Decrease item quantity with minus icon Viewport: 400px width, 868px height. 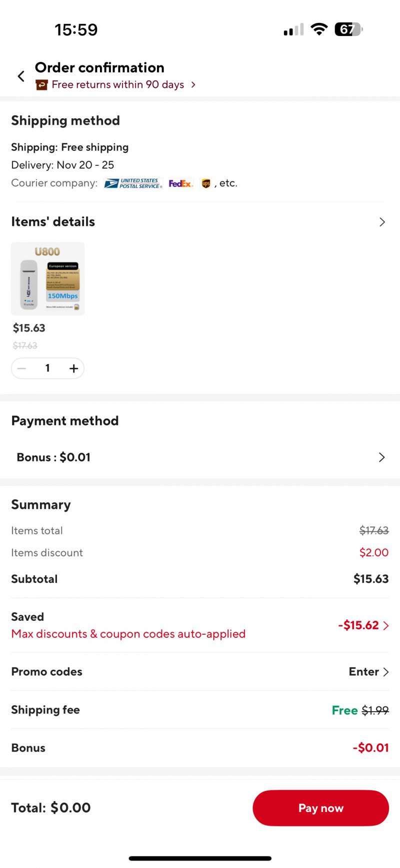(x=21, y=369)
